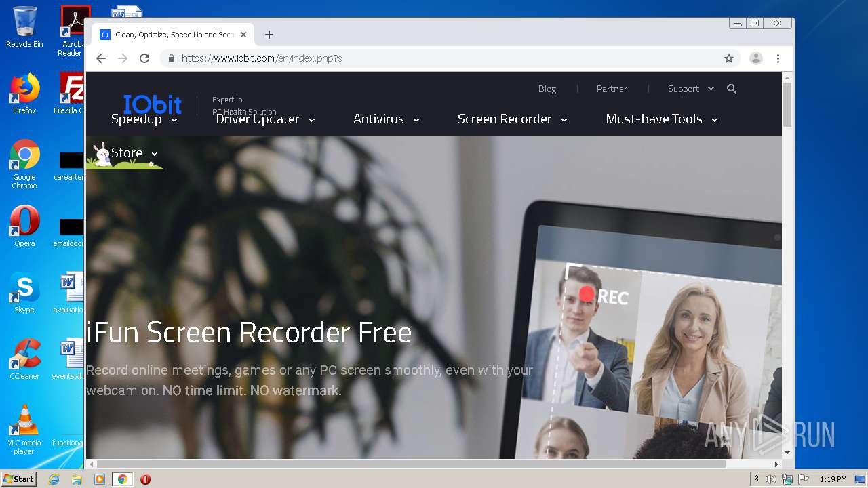Open the VLC media player shortcut

coord(24,430)
